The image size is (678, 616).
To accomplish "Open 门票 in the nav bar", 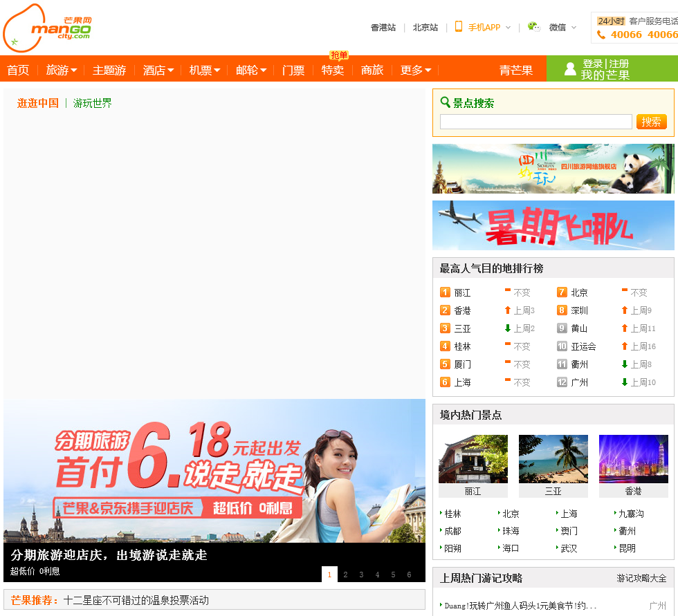I will pyautogui.click(x=293, y=70).
